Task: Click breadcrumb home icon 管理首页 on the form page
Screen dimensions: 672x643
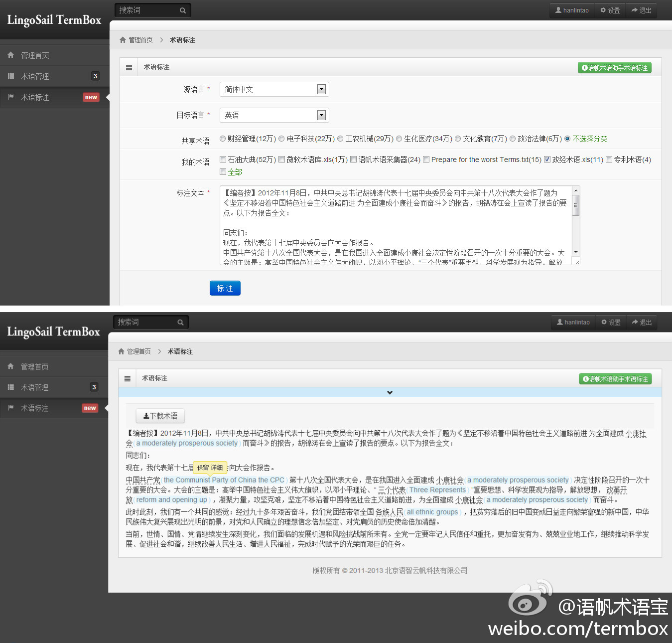Action: point(123,40)
